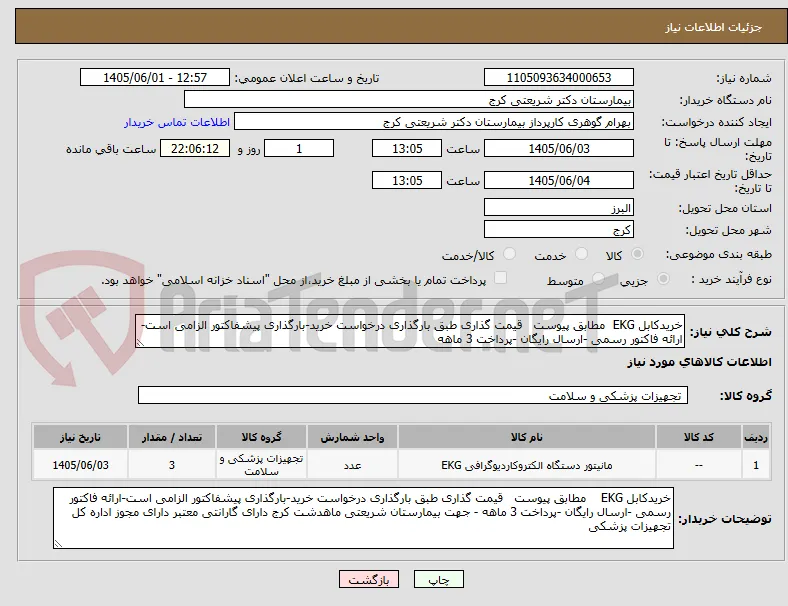Screen dimensions: 788x606
Task: Click the واحد شمارش column header
Action: click(x=352, y=437)
